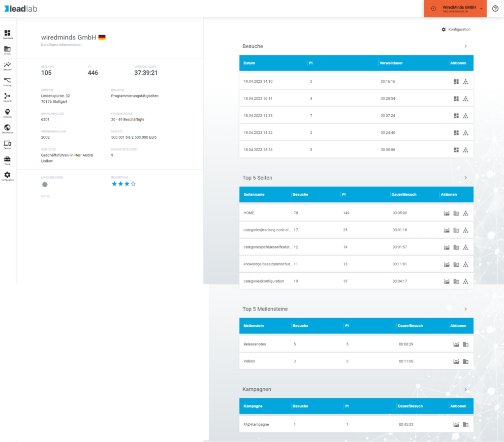
Task: Click the hierarchy icon for visit 18.04.2023 14:33
Action: 466,116
